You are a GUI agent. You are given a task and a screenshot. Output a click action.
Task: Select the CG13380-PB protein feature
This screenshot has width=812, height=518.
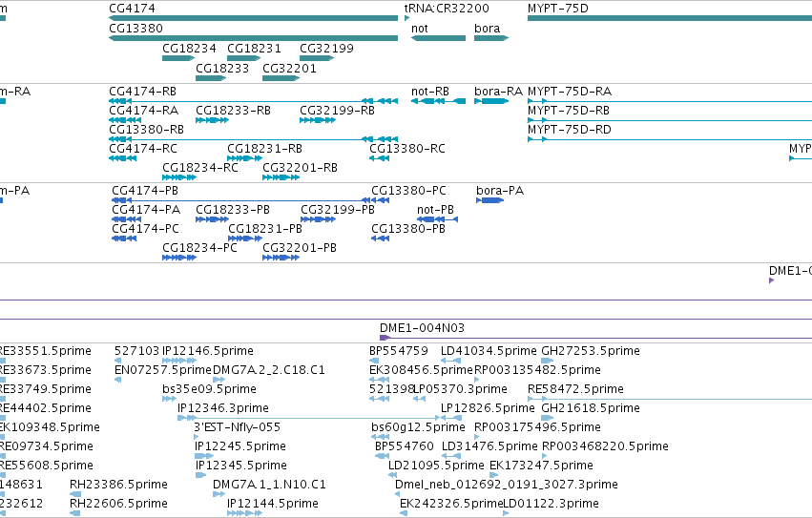[x=380, y=238]
